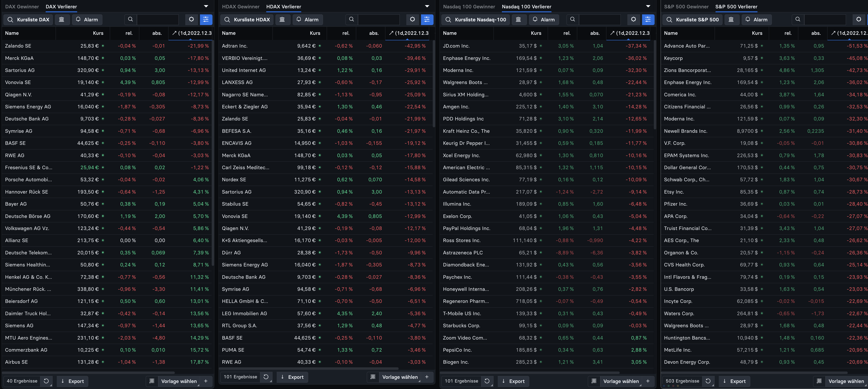Viewport: 868px width, 389px height.
Task: Toggle blue filter sliders button in the HDAX panel
Action: (427, 19)
